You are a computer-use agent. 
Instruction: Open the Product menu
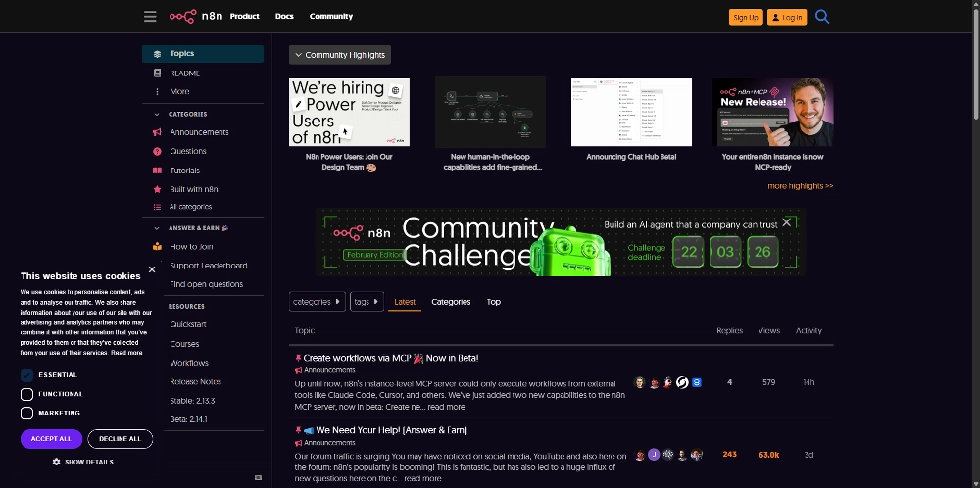[245, 17]
